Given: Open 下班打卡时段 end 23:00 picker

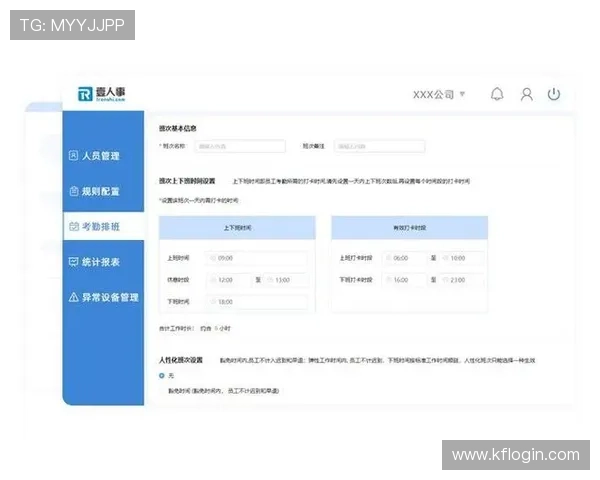Looking at the screenshot, I should pyautogui.click(x=461, y=280).
